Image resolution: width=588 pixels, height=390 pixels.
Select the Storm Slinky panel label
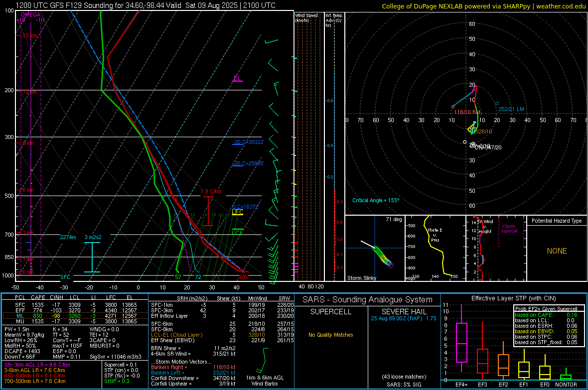361,278
